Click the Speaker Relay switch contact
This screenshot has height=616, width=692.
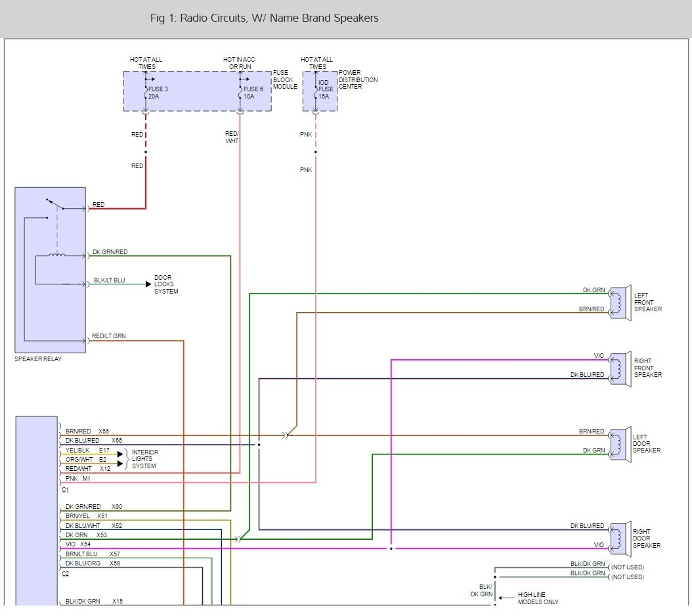[x=55, y=204]
